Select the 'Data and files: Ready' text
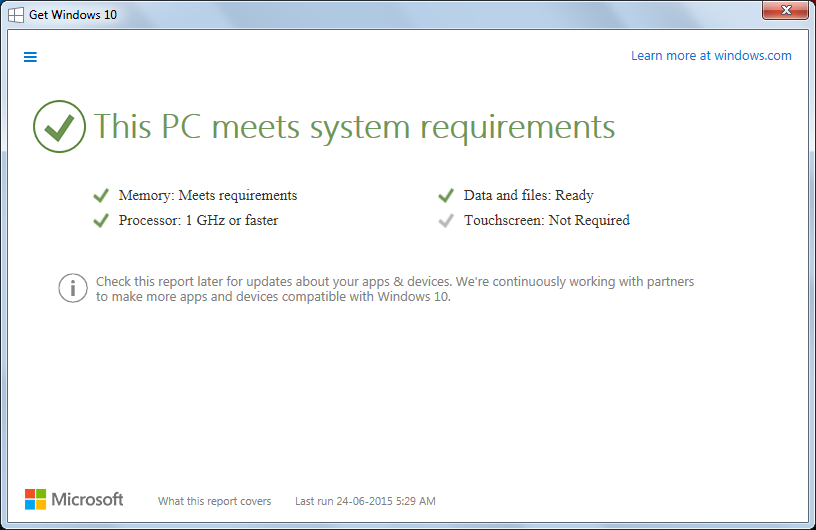This screenshot has height=530, width=816. click(x=529, y=195)
